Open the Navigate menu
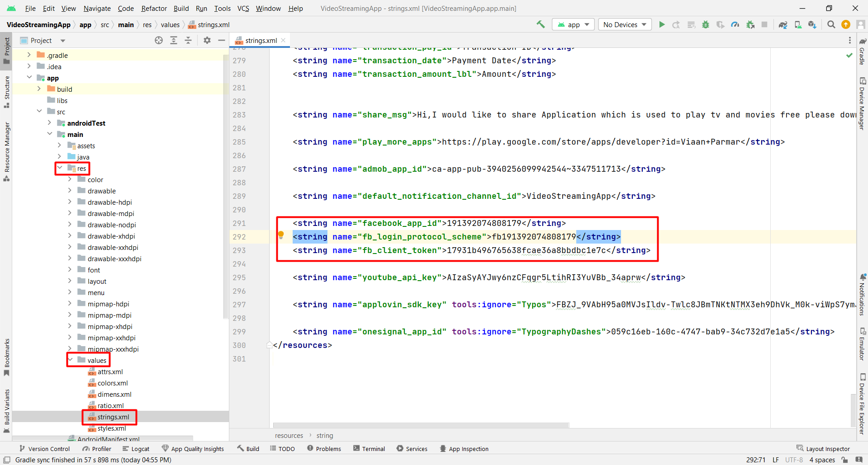The image size is (868, 465). tap(97, 8)
